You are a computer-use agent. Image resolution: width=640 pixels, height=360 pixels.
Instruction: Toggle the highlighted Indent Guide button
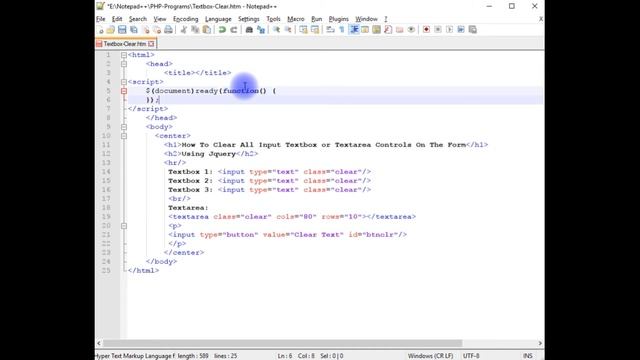[x=354, y=30]
